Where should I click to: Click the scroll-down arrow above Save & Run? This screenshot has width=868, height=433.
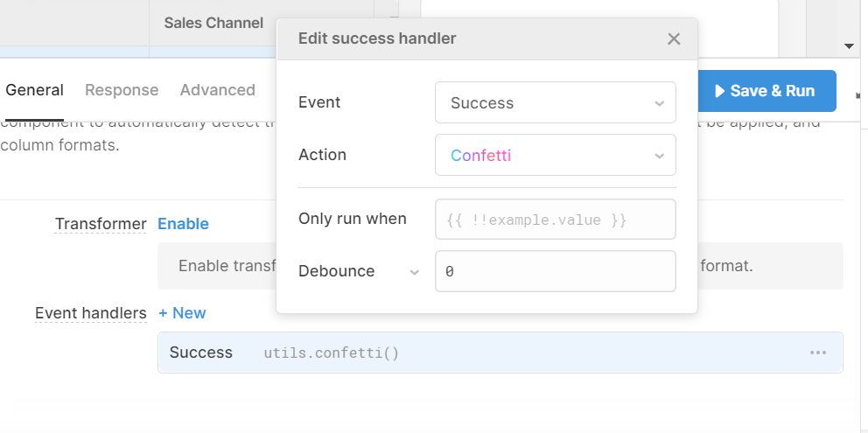point(848,46)
